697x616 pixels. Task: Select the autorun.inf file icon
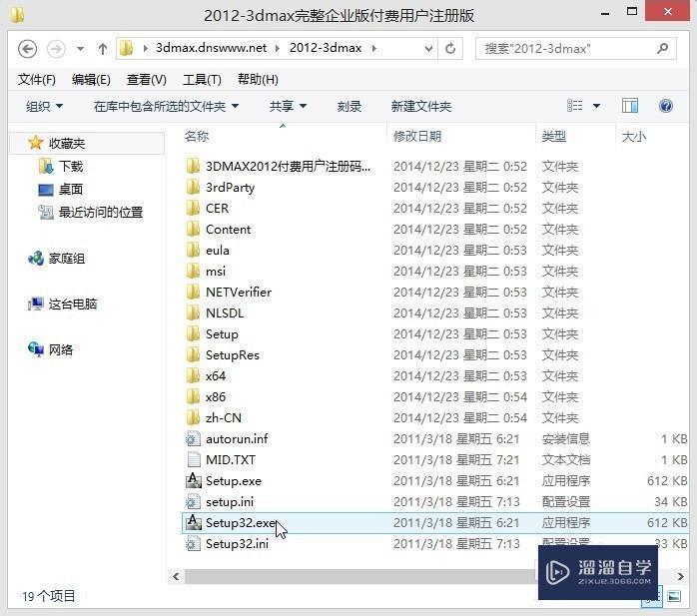[x=193, y=438]
